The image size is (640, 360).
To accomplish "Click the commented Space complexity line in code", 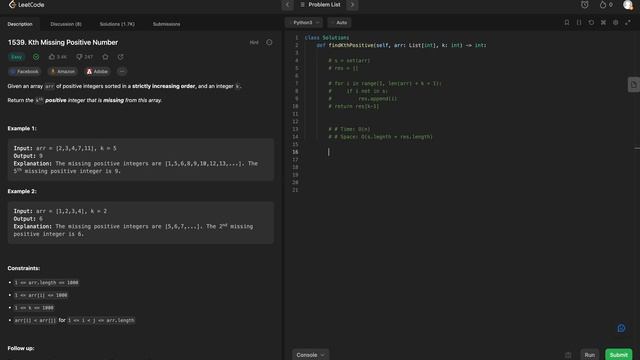I will [x=380, y=137].
